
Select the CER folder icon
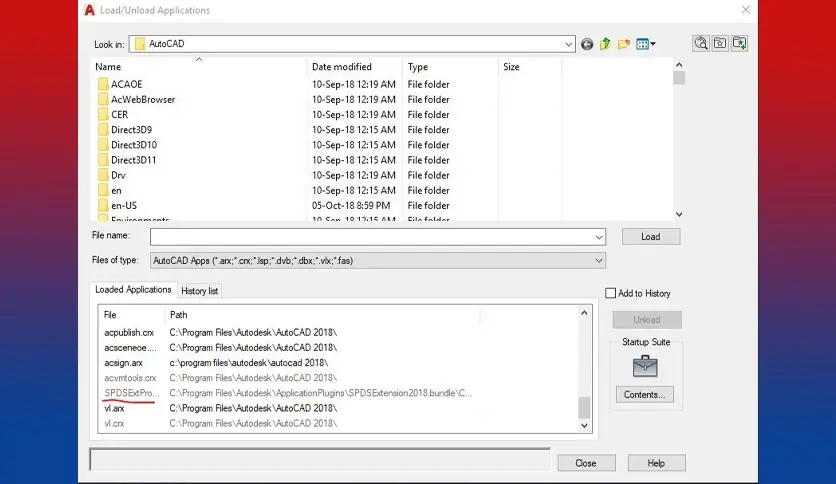coord(103,115)
